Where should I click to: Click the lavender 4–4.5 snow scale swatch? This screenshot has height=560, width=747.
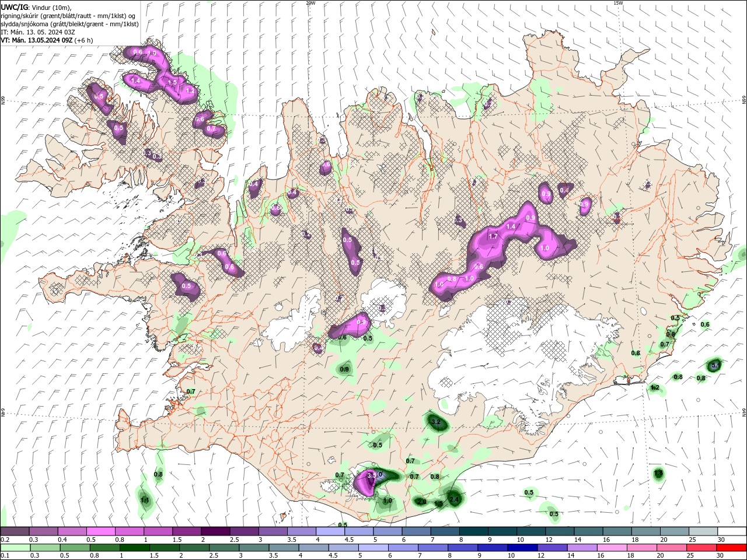coord(330,531)
